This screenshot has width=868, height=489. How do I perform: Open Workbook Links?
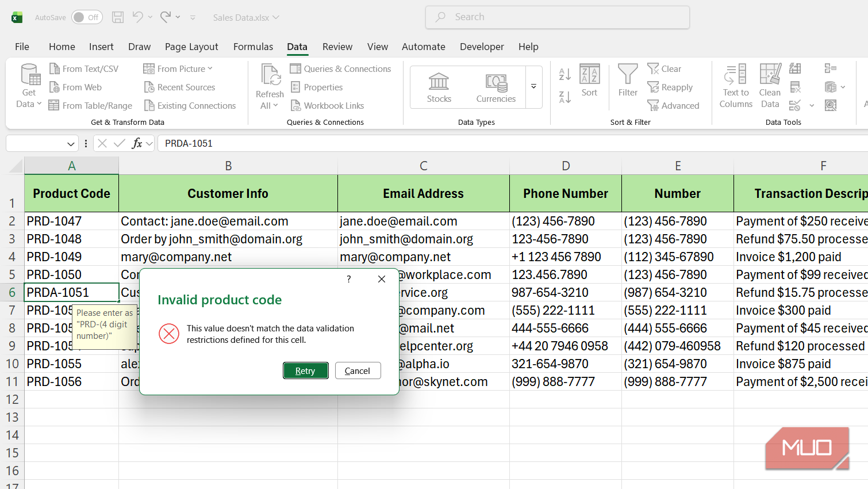pos(327,106)
